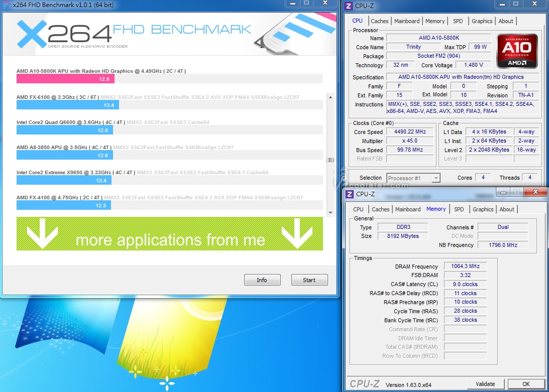Click the x264 FHD Benchmark title bar icon
This screenshot has width=549, height=392.
pyautogui.click(x=6, y=5)
